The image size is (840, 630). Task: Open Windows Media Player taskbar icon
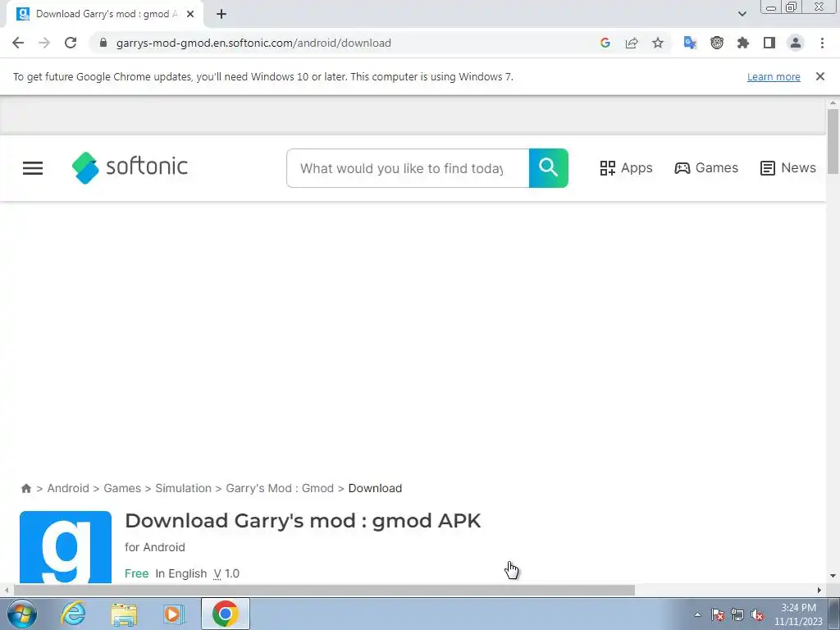pos(174,614)
